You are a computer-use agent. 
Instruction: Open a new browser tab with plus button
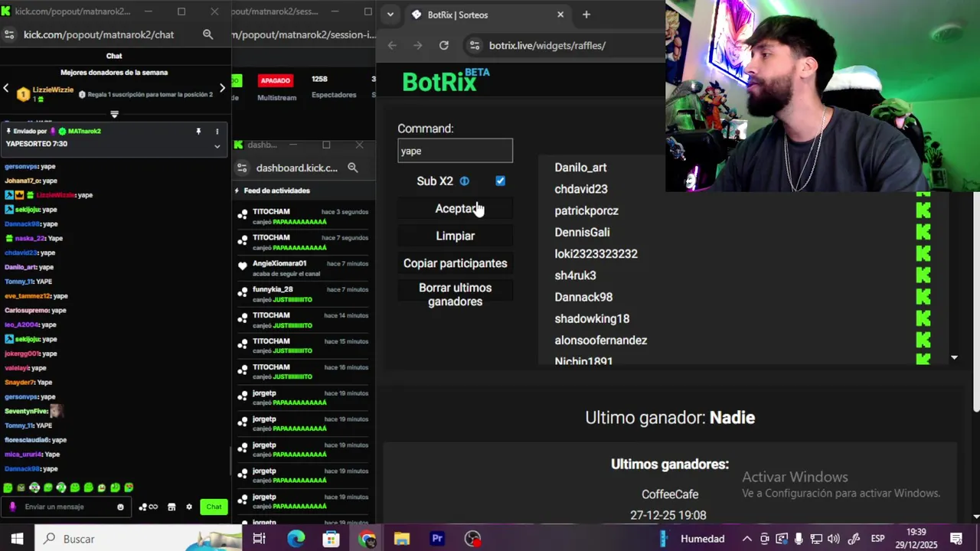click(x=586, y=15)
